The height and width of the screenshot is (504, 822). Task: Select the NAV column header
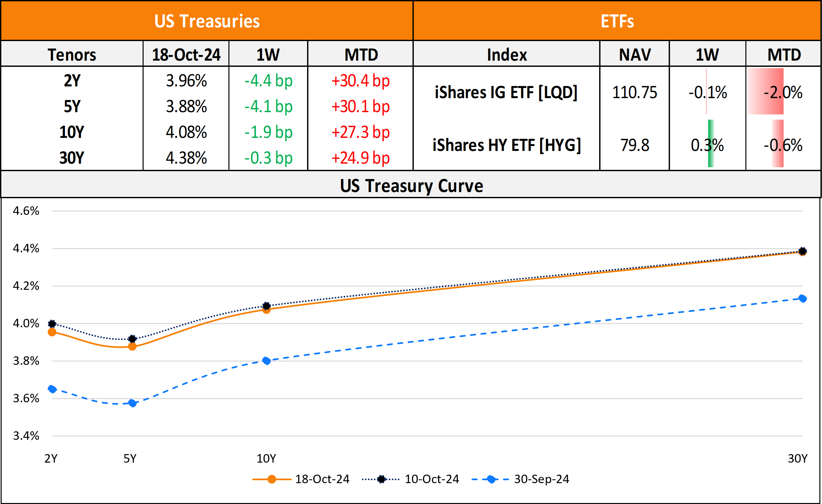pos(634,54)
